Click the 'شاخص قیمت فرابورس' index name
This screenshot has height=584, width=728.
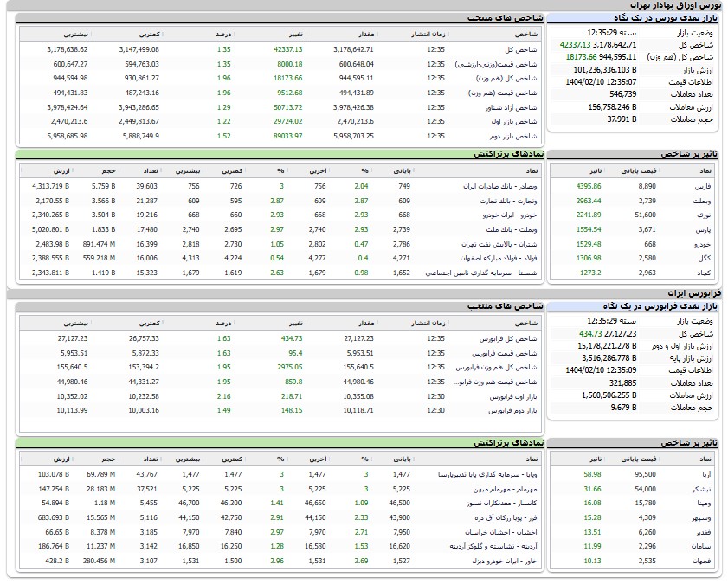[505, 354]
